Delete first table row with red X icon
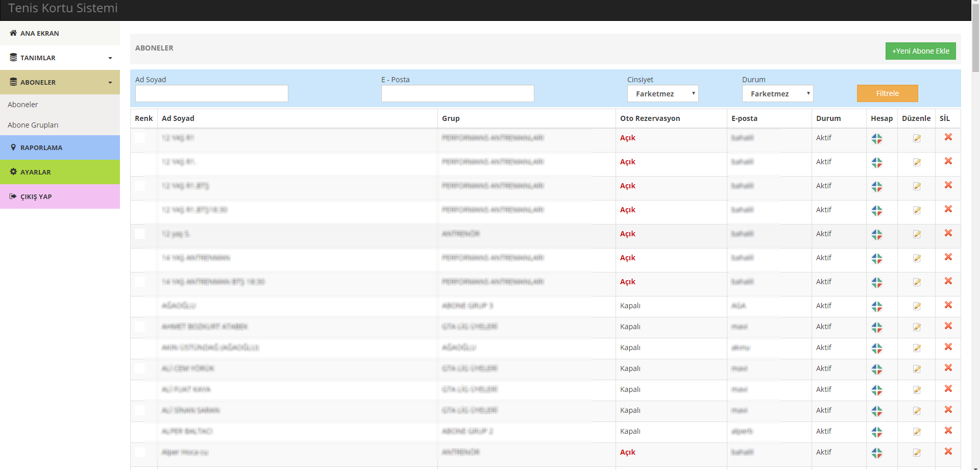The height and width of the screenshot is (470, 980). (x=948, y=137)
